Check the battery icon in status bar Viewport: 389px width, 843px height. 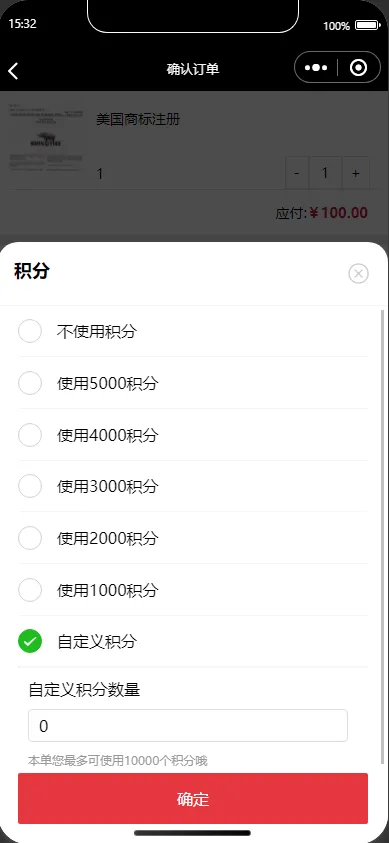pyautogui.click(x=368, y=25)
